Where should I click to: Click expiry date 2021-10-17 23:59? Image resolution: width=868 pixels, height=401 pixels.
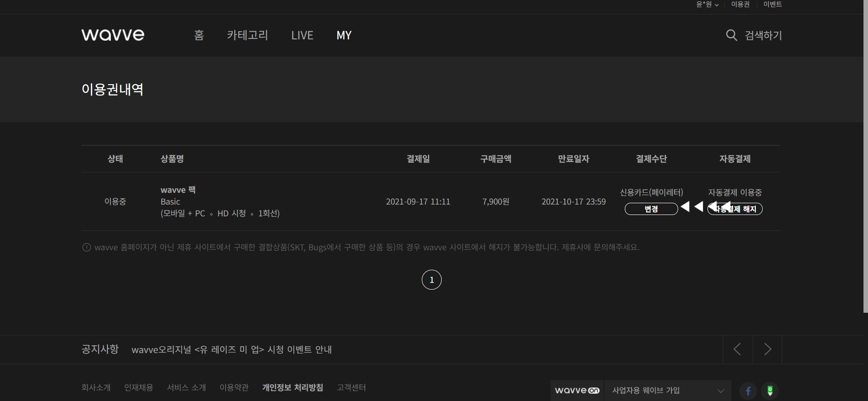574,201
